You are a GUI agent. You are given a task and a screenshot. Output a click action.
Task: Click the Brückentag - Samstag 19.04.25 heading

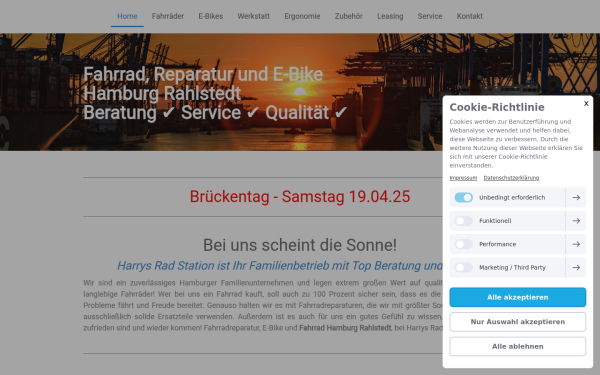[x=300, y=197]
